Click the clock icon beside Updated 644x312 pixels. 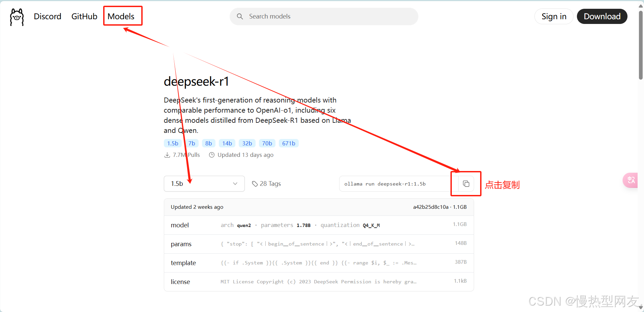[212, 155]
